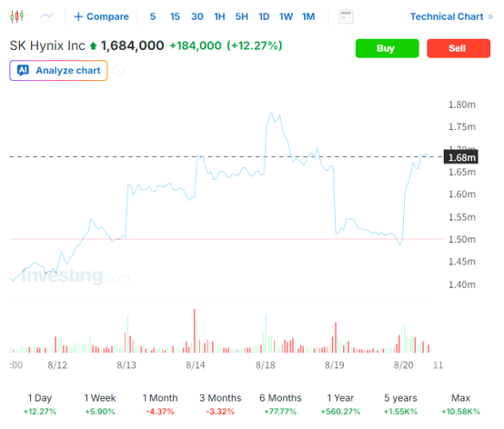Open the Technical Chart link
This screenshot has height=429, width=504.
coord(451,16)
